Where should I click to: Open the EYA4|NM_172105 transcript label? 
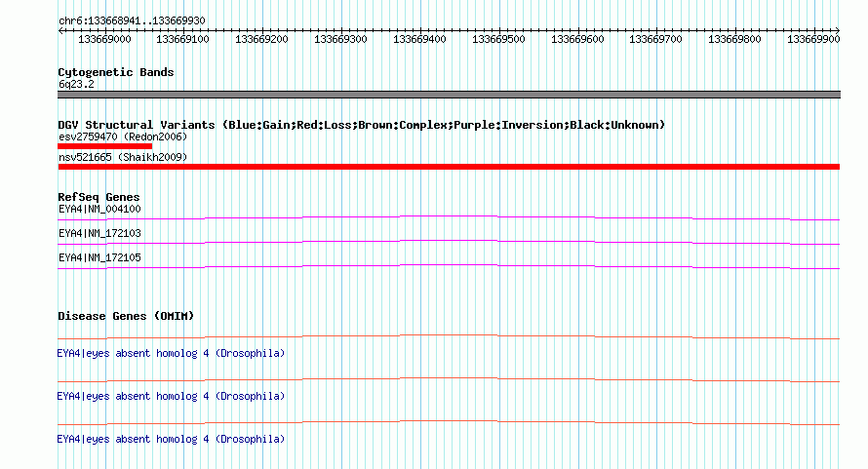[x=99, y=258]
